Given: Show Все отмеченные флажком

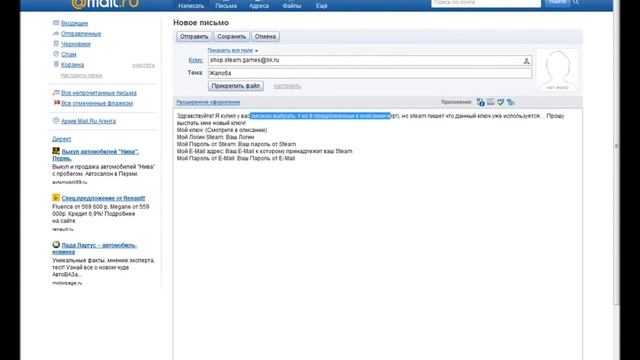Looking at the screenshot, I should coord(97,103).
